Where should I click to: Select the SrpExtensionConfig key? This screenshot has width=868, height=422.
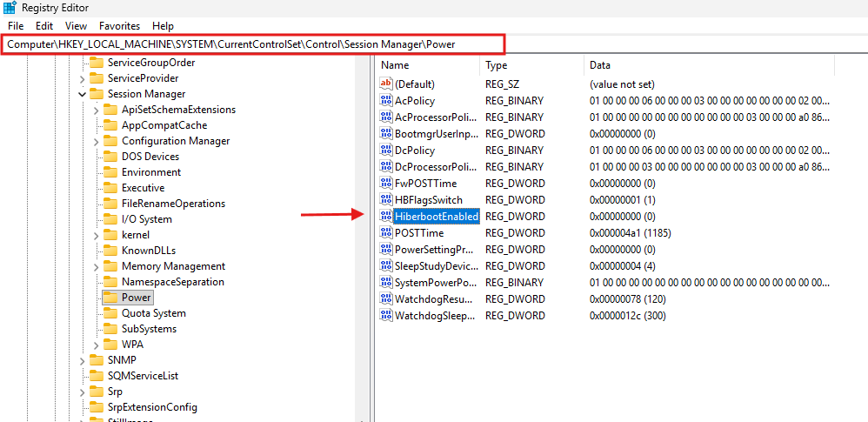(x=152, y=407)
